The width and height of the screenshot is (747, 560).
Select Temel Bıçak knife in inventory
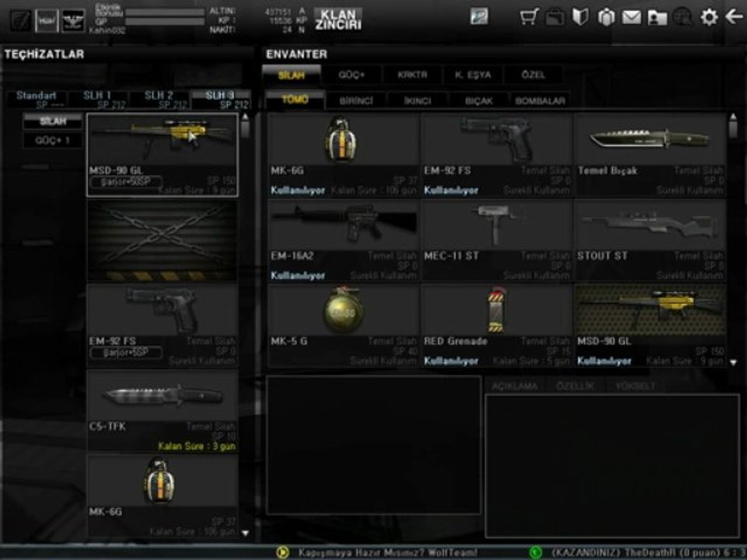coord(651,155)
